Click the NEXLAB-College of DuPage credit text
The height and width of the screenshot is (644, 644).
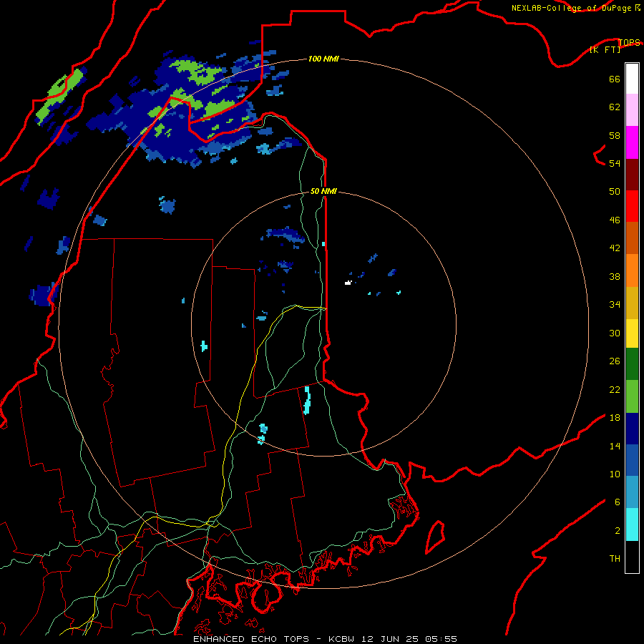coord(571,8)
